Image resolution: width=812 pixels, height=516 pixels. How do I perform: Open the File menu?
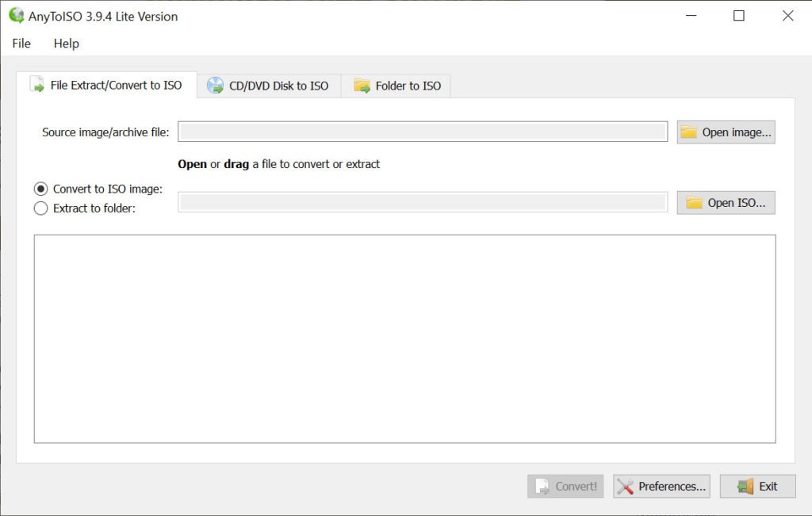click(21, 44)
